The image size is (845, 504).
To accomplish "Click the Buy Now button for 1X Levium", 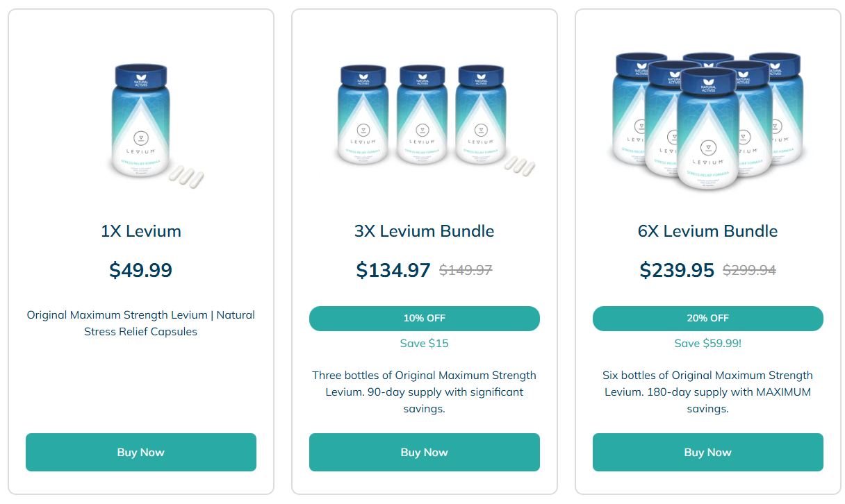I will point(140,452).
